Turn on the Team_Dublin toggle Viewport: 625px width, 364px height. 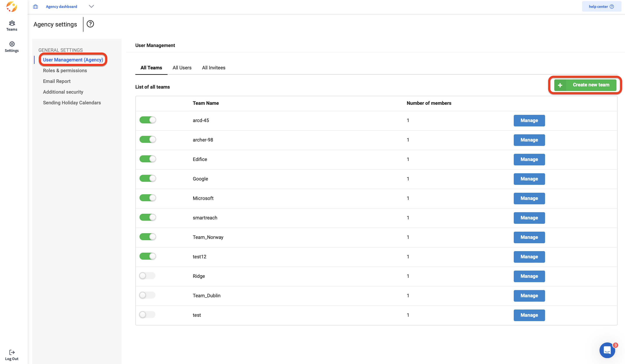(x=147, y=295)
